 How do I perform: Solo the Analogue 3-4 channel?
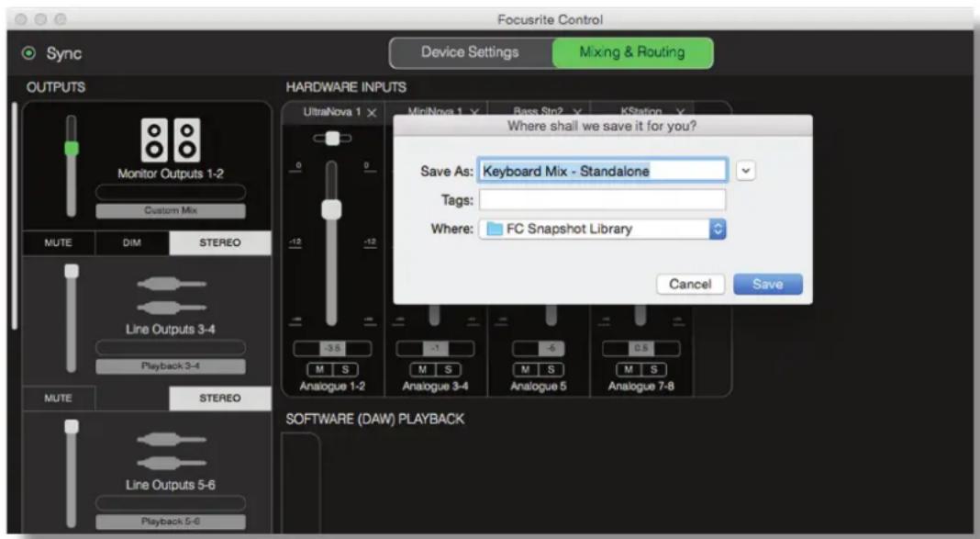(x=448, y=369)
